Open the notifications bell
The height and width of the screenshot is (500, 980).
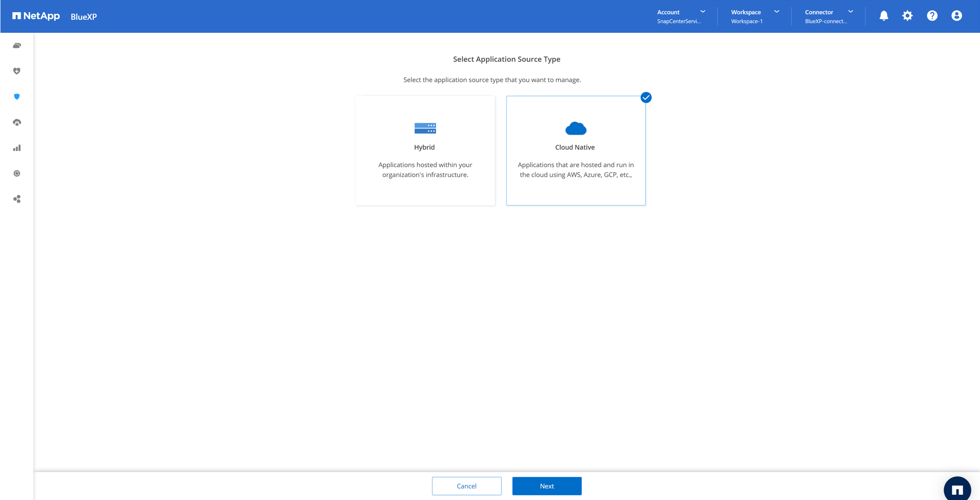(884, 16)
